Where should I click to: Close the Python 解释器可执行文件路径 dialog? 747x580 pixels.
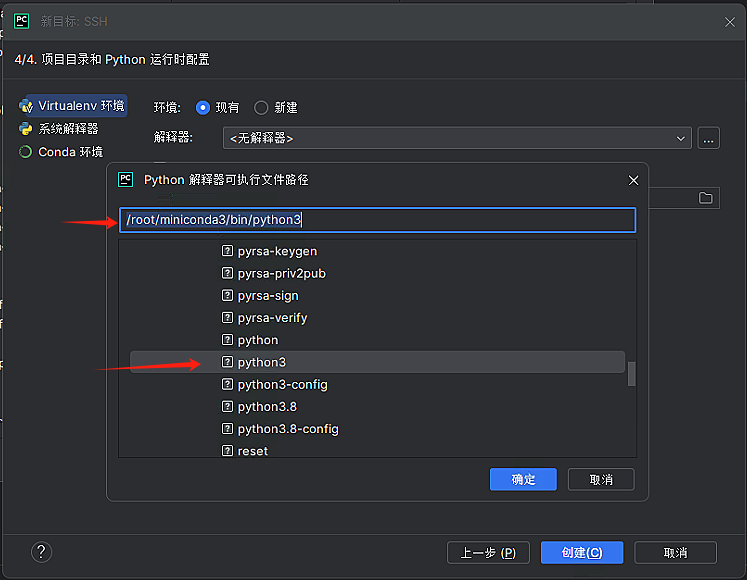coord(633,181)
